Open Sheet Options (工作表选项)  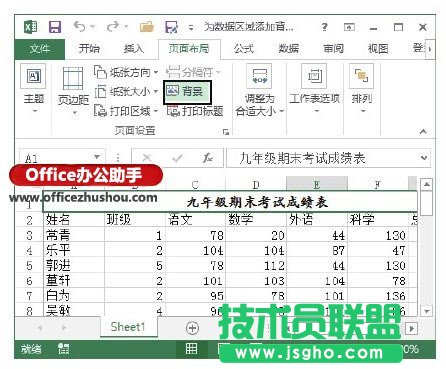[314, 88]
